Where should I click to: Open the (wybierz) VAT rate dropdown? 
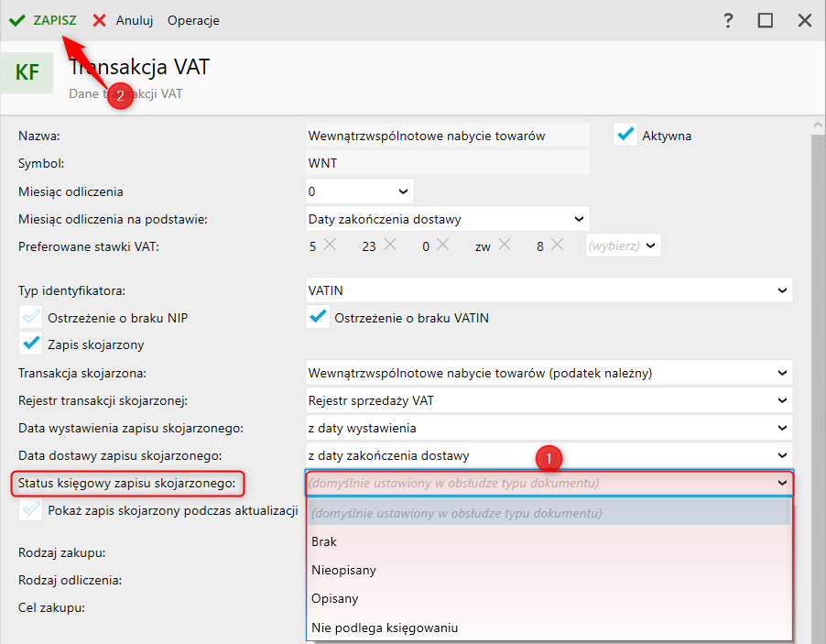click(624, 246)
